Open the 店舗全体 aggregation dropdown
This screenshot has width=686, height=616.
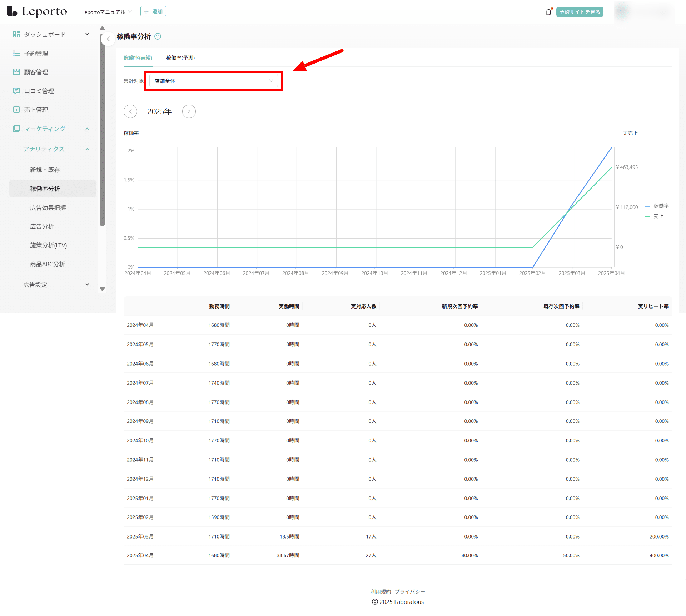tap(213, 81)
